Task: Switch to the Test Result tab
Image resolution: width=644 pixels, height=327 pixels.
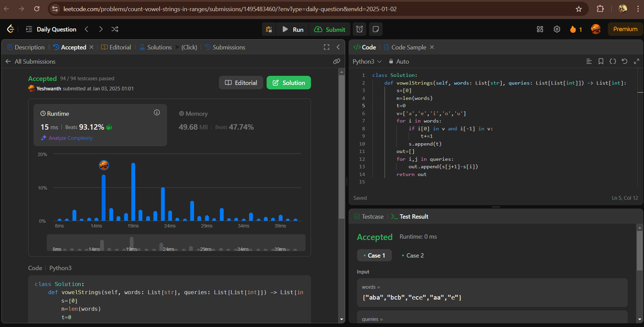Action: [409, 217]
